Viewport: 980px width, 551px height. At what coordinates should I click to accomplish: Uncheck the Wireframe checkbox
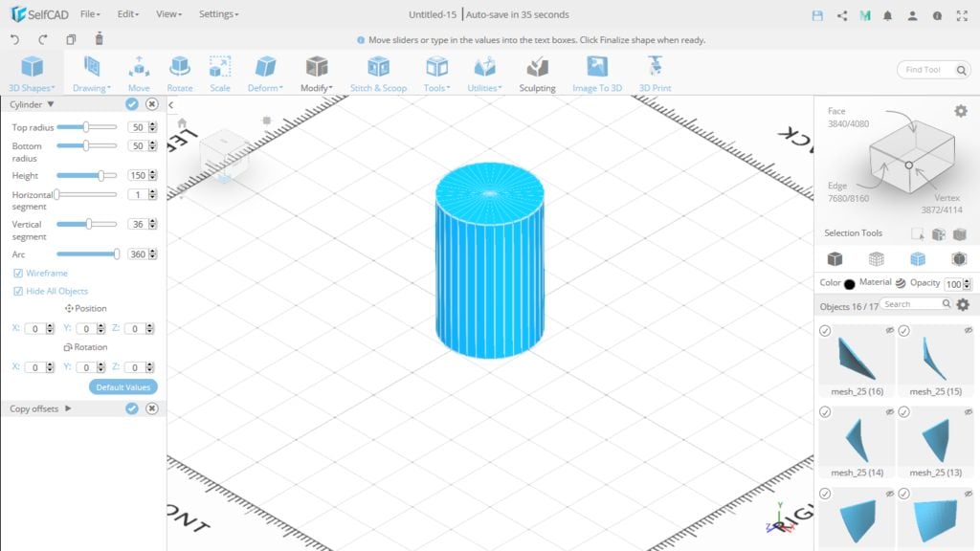point(18,274)
